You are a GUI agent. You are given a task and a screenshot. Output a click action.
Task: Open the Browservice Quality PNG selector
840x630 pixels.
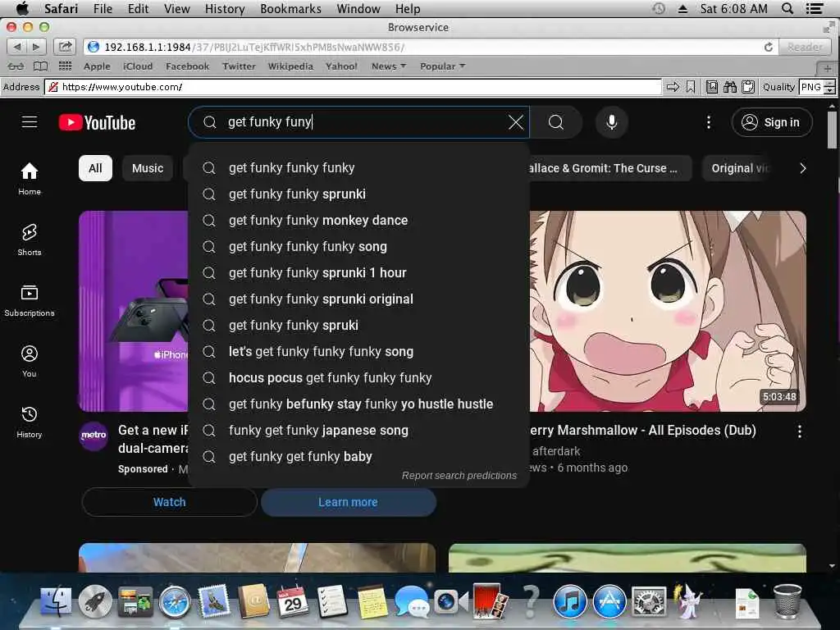817,87
